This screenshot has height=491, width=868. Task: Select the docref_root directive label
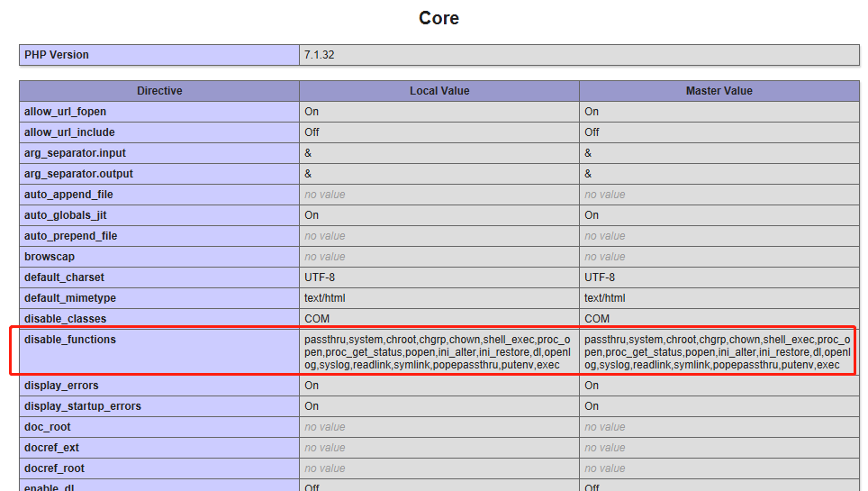point(54,468)
